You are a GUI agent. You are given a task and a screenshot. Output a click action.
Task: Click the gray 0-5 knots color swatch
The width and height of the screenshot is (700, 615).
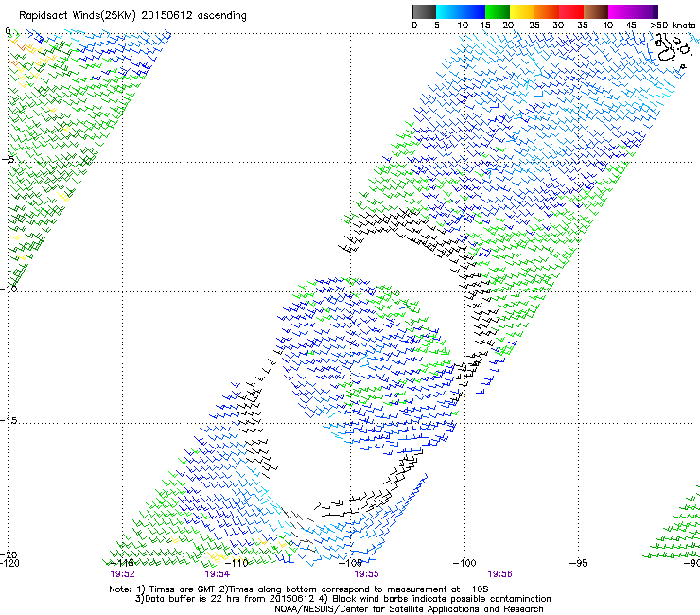click(x=424, y=11)
